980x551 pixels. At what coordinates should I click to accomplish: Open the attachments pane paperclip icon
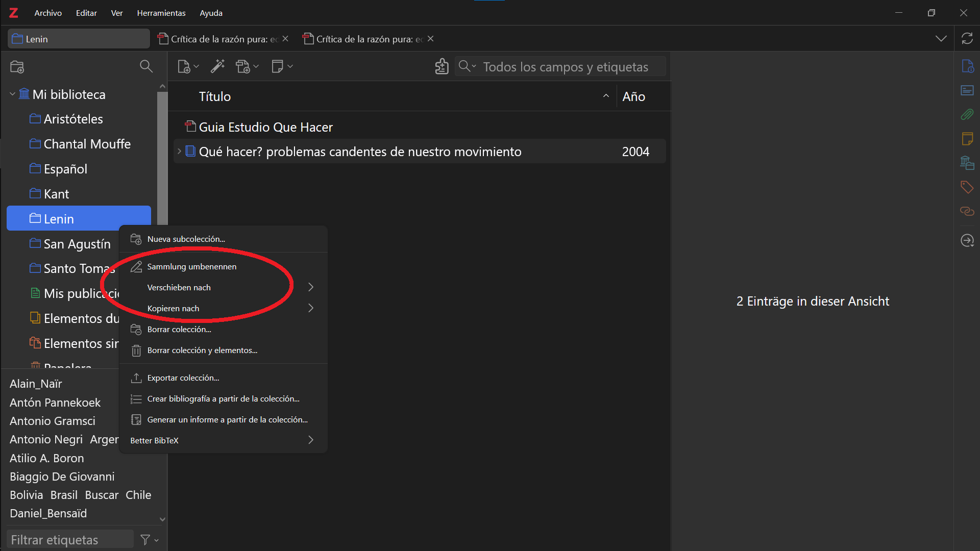coord(967,114)
